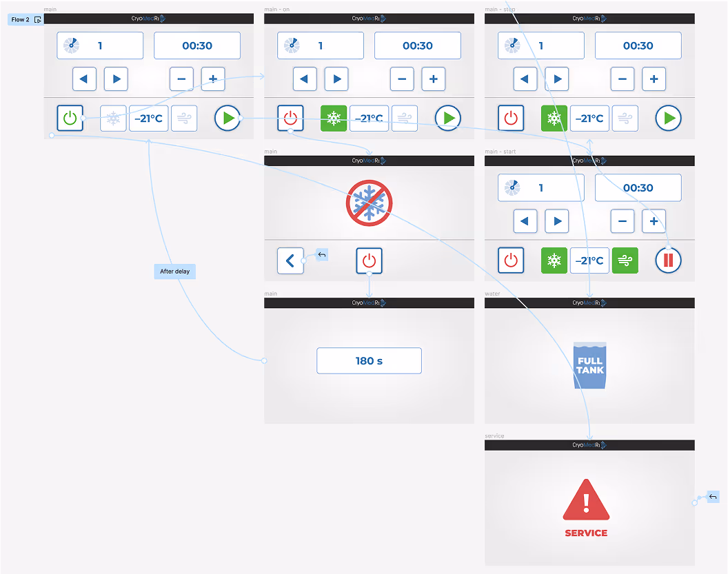728x574 pixels.
Task: Click the green snowflake button in main - on frame
Action: (x=334, y=119)
